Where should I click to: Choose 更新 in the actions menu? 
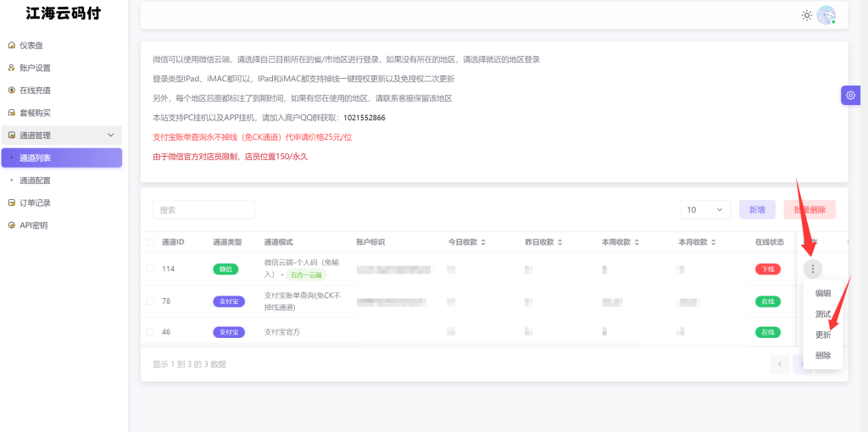tap(822, 335)
